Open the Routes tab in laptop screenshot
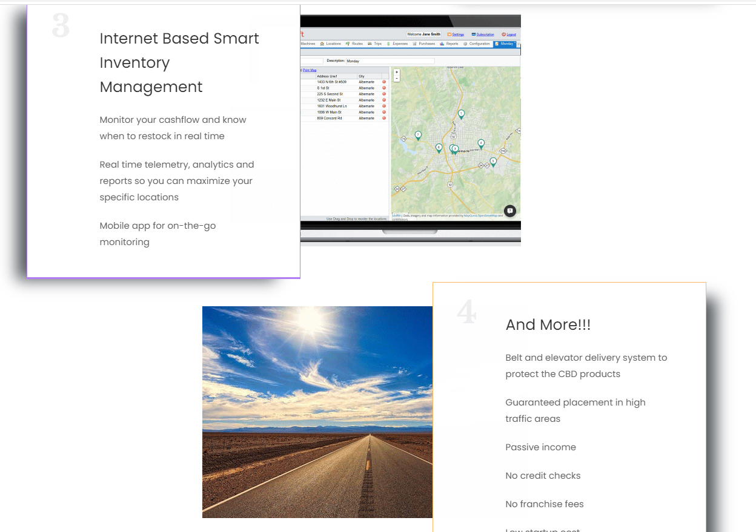Viewport: 756px width, 532px height. 355,44
